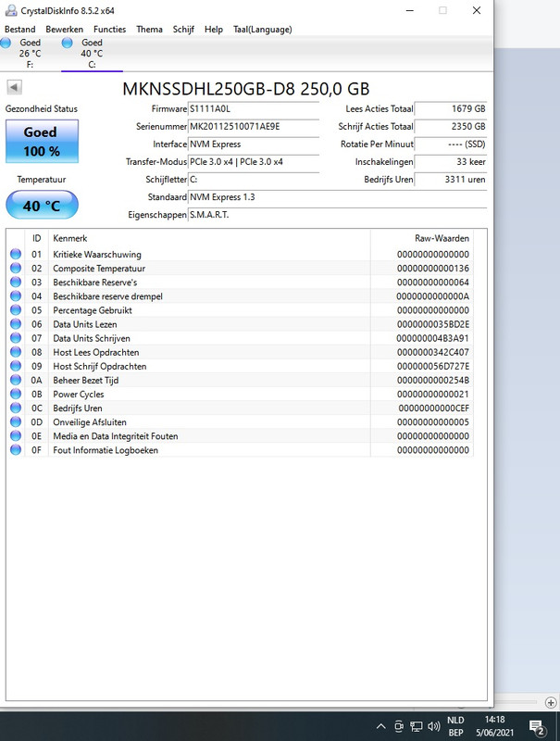Click the 40 °C temperature button
The height and width of the screenshot is (741, 560).
pyautogui.click(x=42, y=205)
